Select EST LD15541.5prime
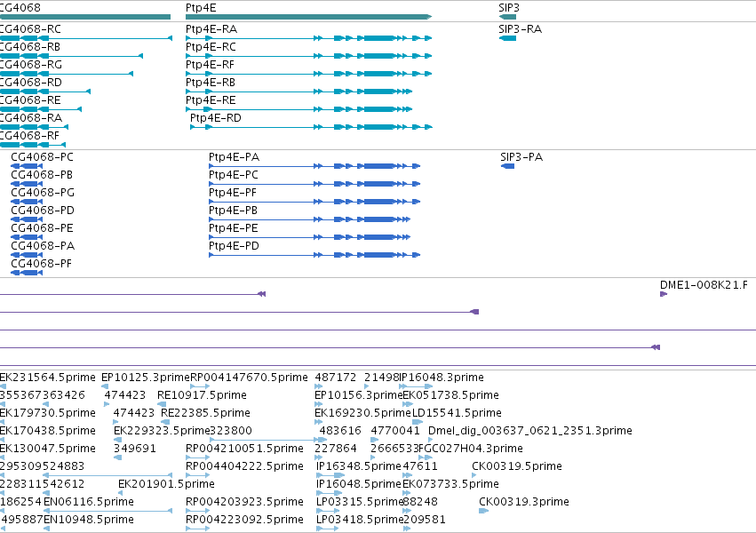Image resolution: width=756 pixels, height=533 pixels. coord(457,413)
